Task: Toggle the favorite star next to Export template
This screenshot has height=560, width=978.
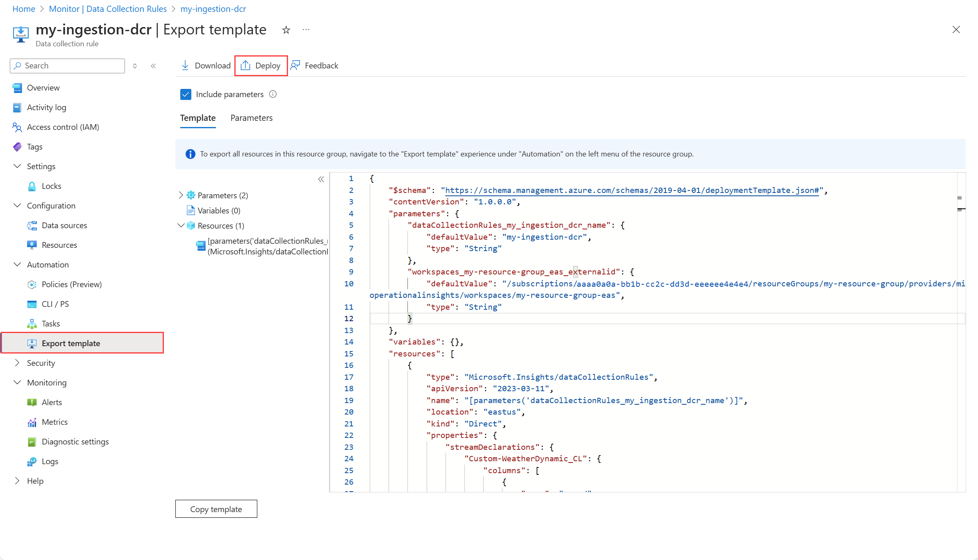Action: click(x=286, y=29)
